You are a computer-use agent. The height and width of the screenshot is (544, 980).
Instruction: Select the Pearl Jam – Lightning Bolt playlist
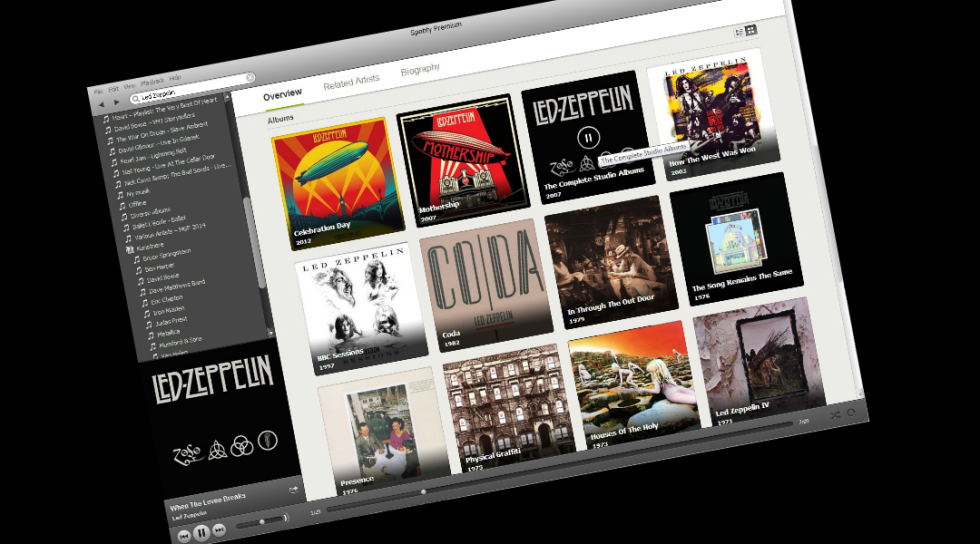(x=153, y=156)
